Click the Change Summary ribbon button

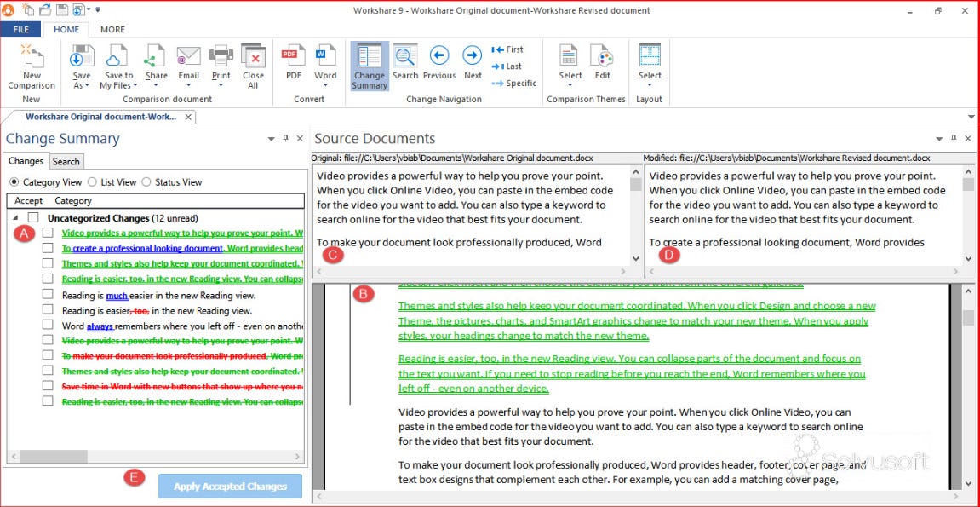click(370, 66)
